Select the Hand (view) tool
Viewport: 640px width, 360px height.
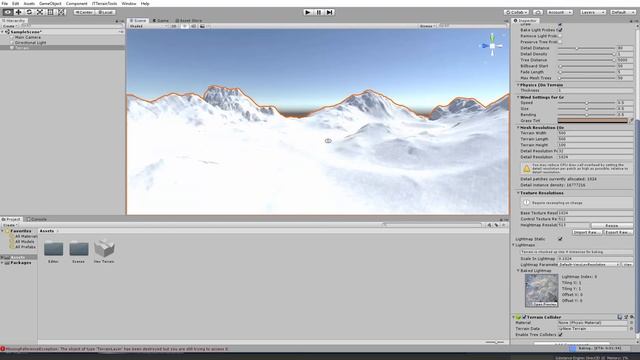[x=8, y=12]
